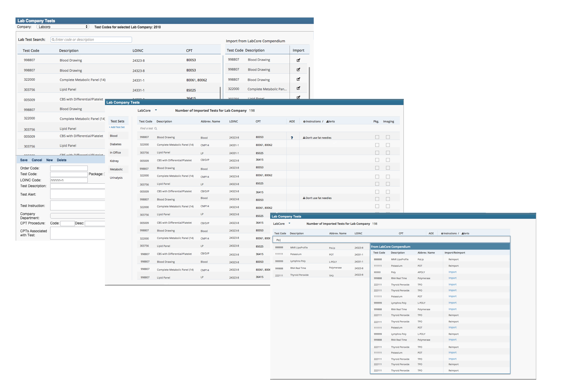Select the Diabetes test set
572x392 pixels.
click(x=116, y=144)
